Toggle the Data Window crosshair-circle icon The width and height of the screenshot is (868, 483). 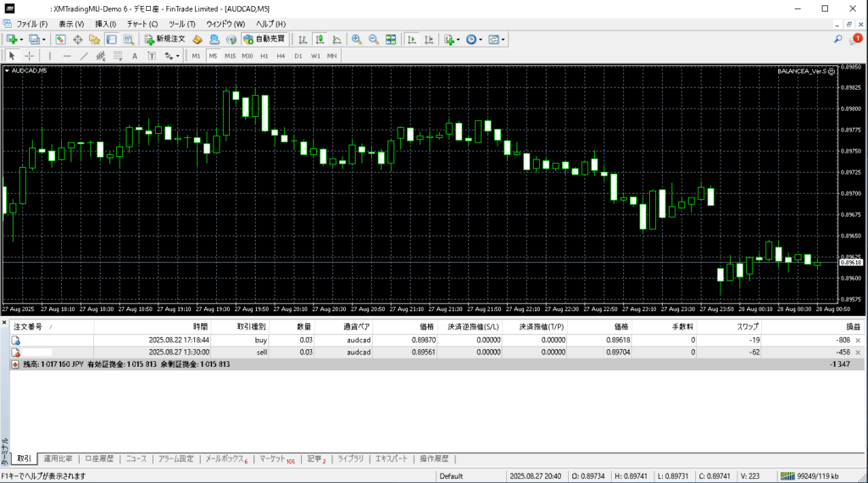[x=77, y=39]
